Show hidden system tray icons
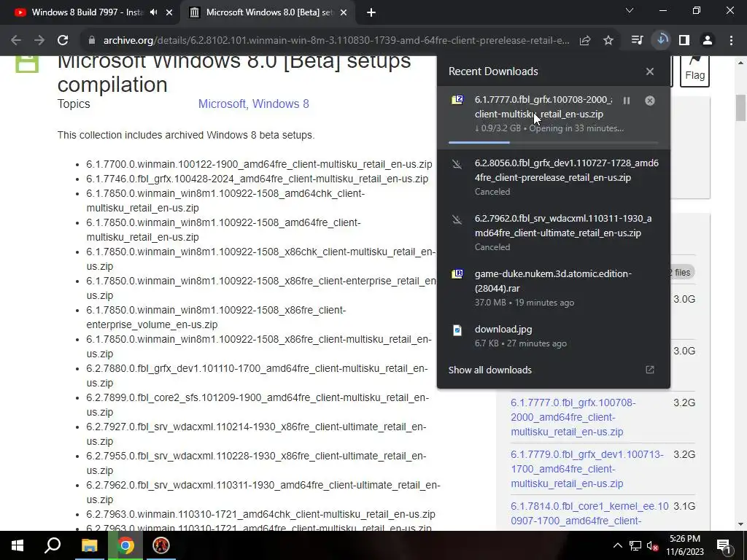Viewport: 747px width, 560px height. click(617, 545)
